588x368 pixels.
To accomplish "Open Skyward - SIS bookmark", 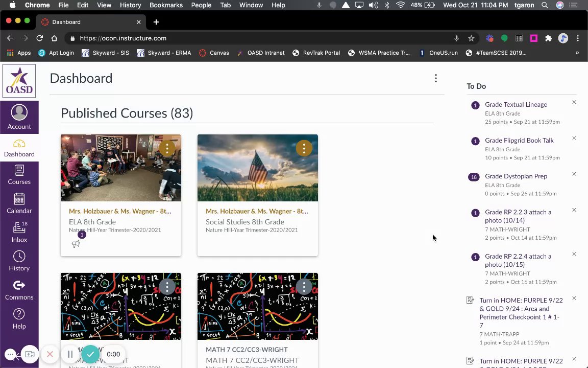I will [x=105, y=53].
